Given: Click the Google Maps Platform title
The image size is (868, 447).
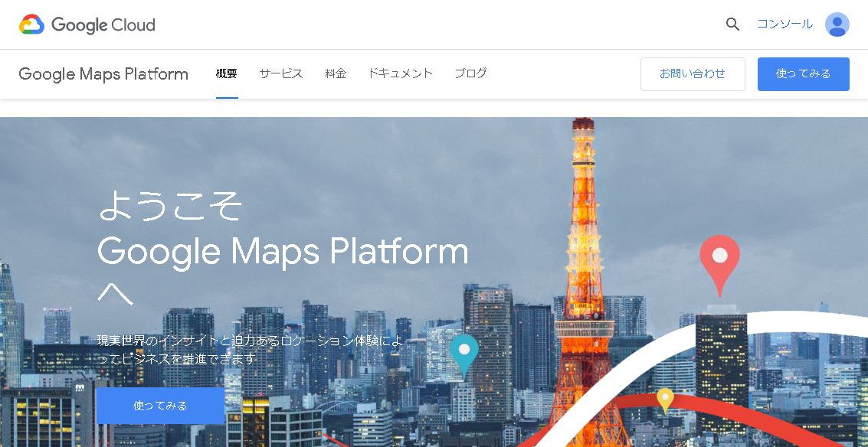Looking at the screenshot, I should coord(103,73).
